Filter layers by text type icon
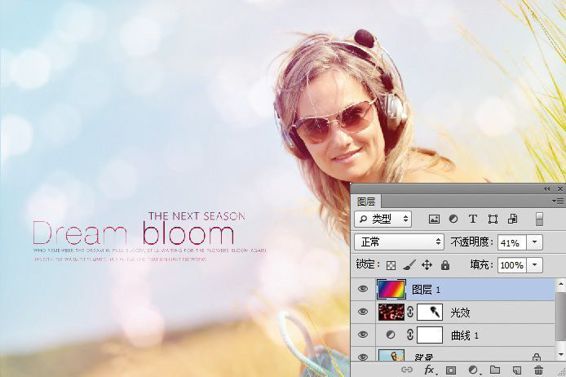566x377 pixels. (473, 219)
